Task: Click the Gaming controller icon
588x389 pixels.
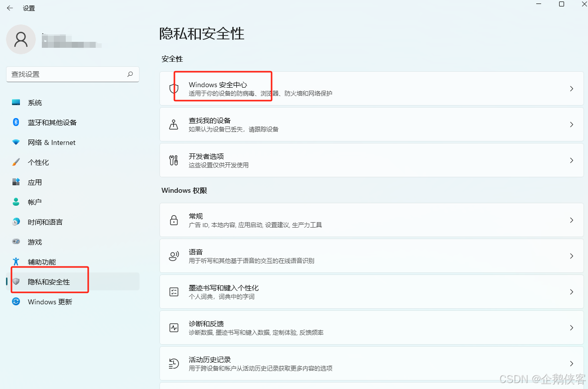Action: [16, 242]
